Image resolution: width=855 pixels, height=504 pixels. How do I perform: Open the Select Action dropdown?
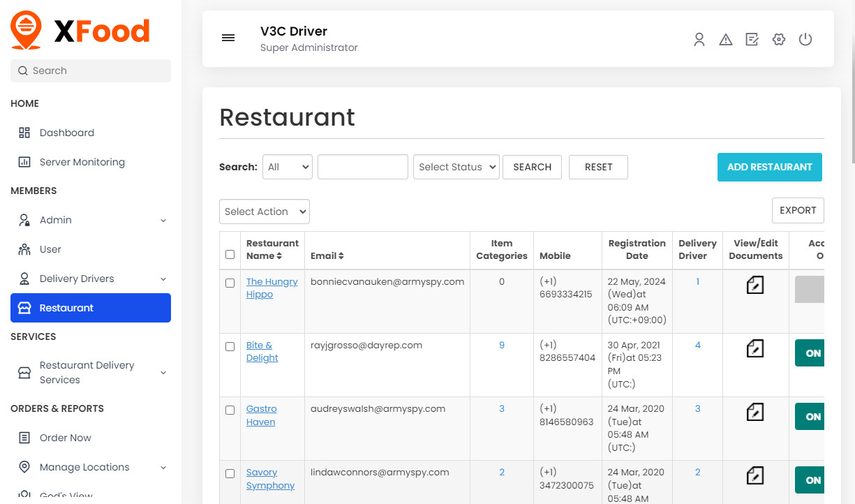point(265,212)
